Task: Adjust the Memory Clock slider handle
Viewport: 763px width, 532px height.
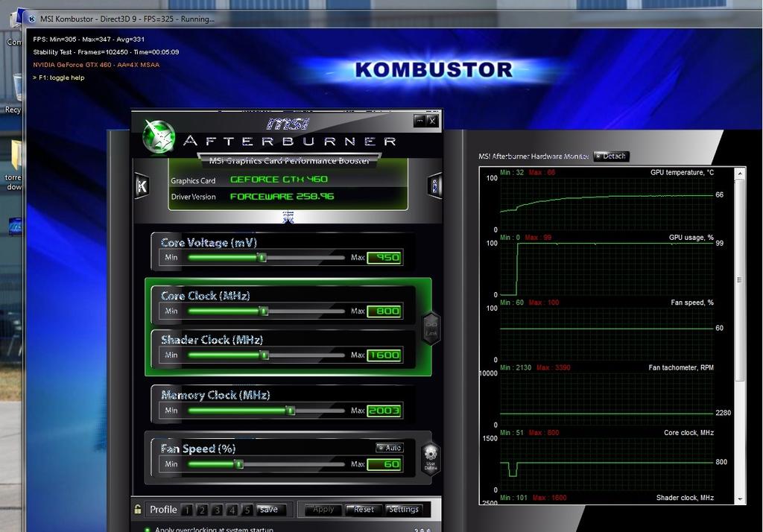Action: coord(291,411)
